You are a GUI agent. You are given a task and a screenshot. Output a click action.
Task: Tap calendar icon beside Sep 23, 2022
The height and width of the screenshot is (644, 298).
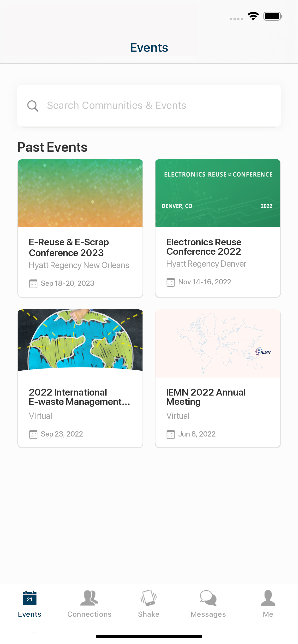(33, 435)
